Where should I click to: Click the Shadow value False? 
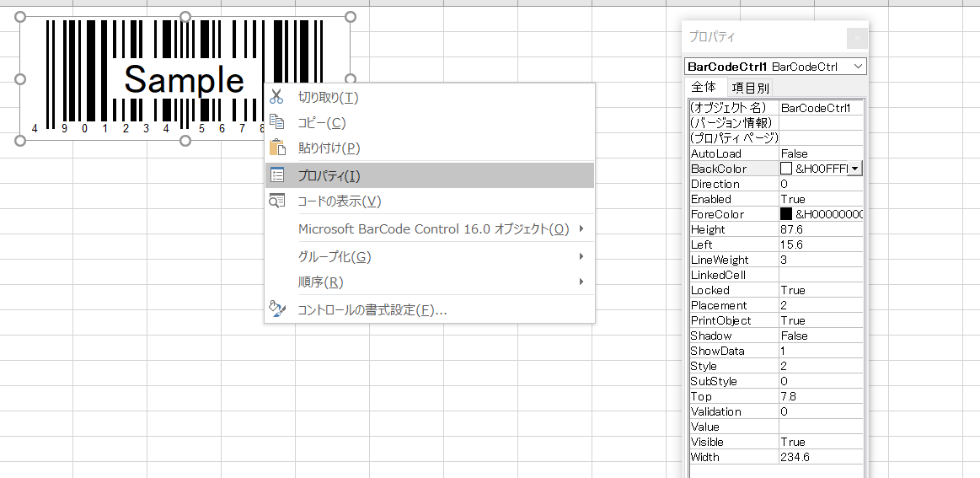click(x=821, y=336)
